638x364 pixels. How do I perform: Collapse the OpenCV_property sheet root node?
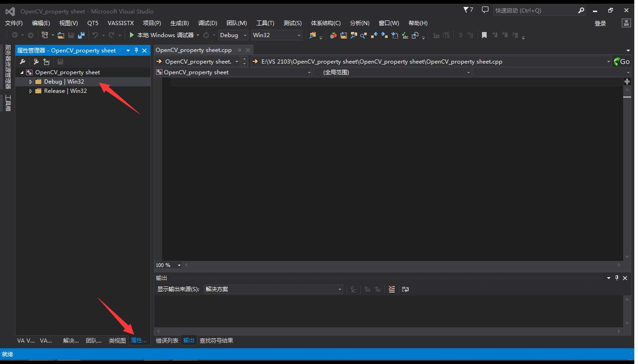22,72
